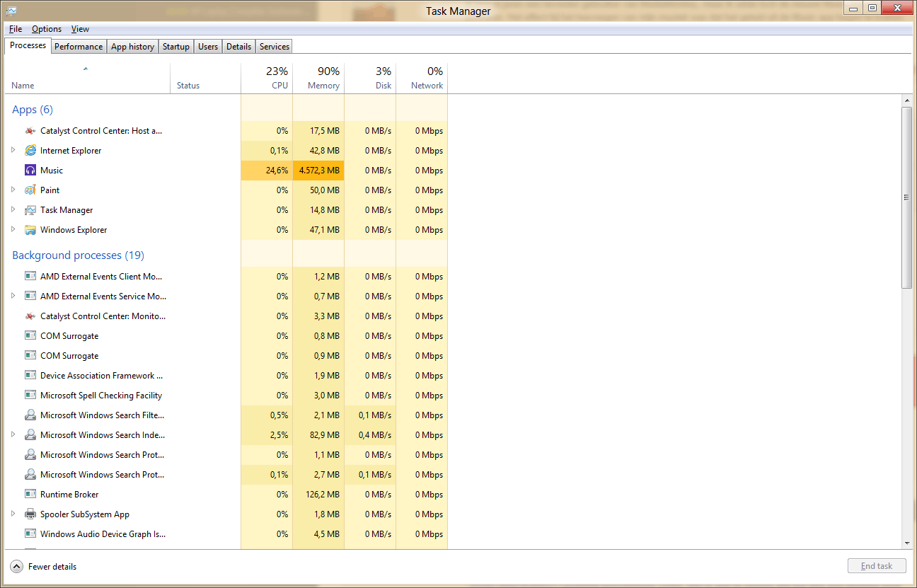Select the Search Indexer 0,4 MB/s disk cell

tap(370, 435)
